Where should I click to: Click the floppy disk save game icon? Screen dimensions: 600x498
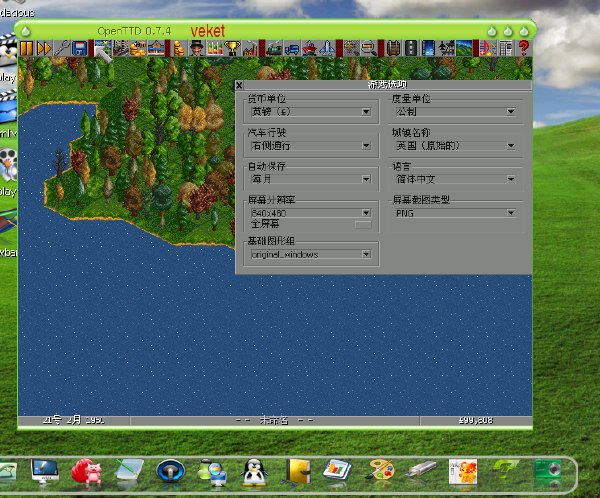tap(79, 49)
